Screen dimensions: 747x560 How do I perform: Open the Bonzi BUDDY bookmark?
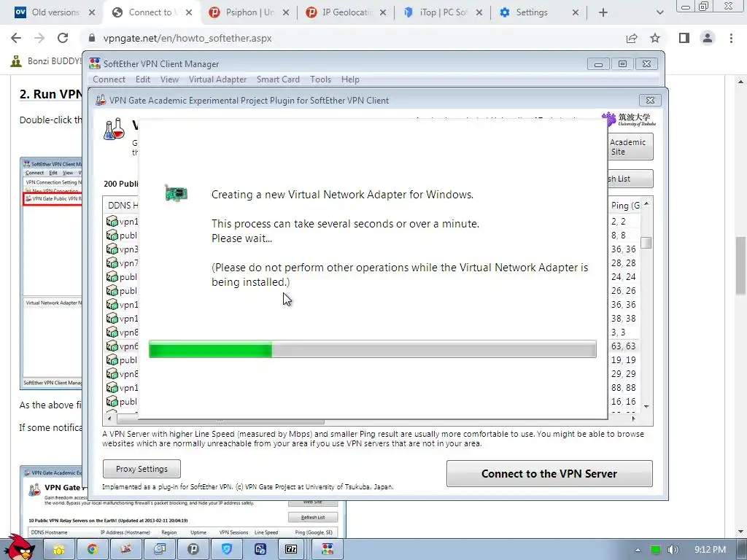47,61
